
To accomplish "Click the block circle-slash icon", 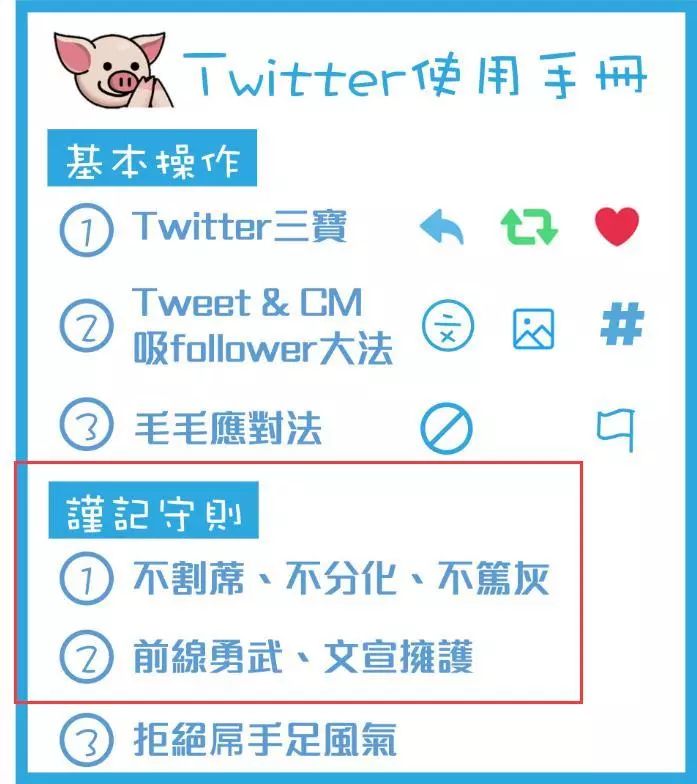I will 446,428.
